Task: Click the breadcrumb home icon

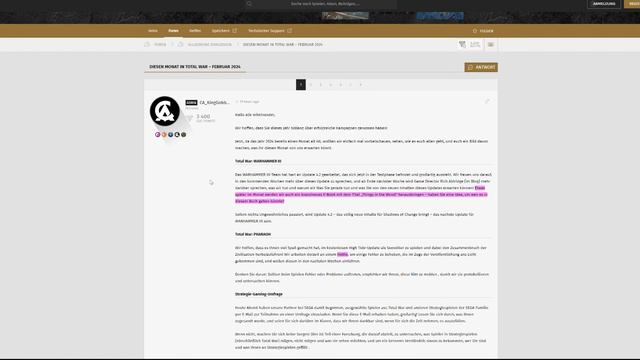Action: pos(147,44)
